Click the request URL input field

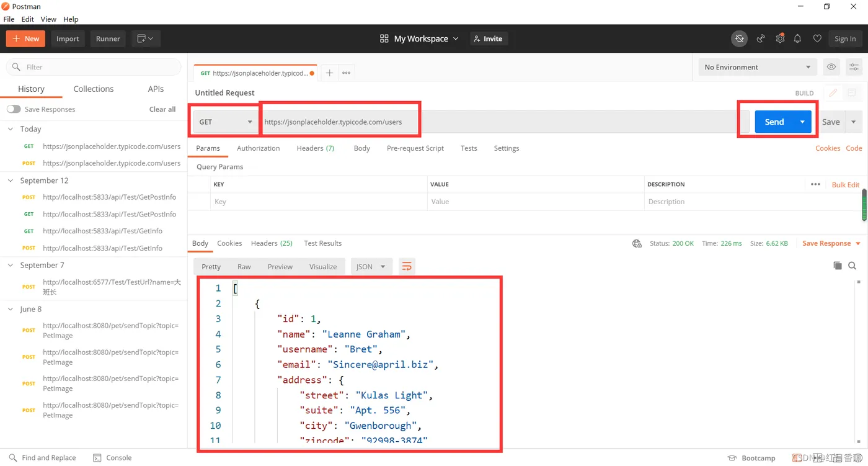point(505,122)
